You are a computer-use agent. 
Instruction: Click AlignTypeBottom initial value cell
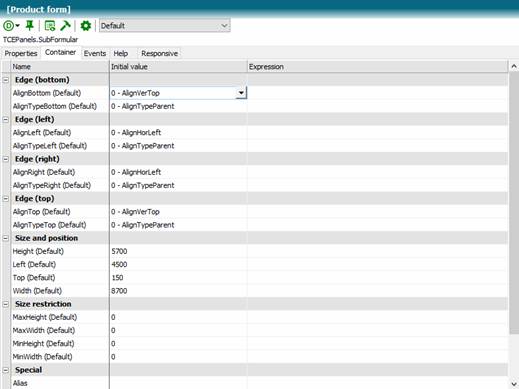click(178, 106)
